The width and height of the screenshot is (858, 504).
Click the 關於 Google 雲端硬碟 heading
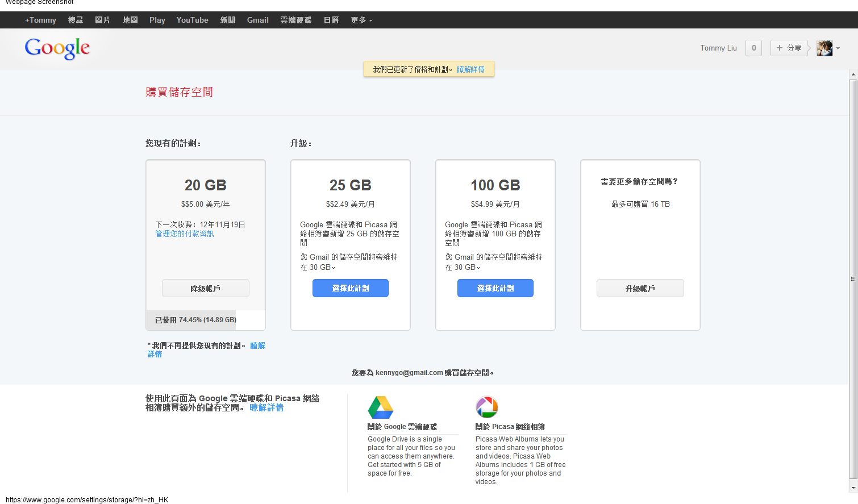tap(402, 427)
